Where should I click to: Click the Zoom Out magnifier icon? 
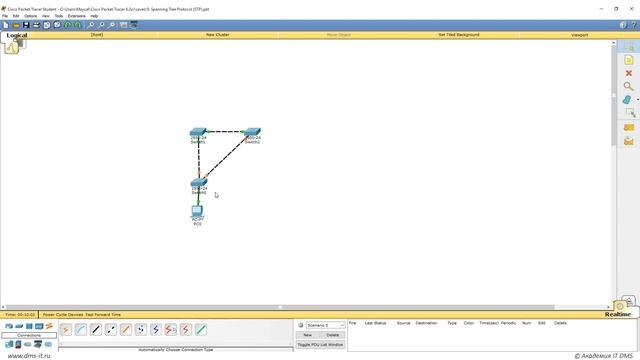coord(111,25)
